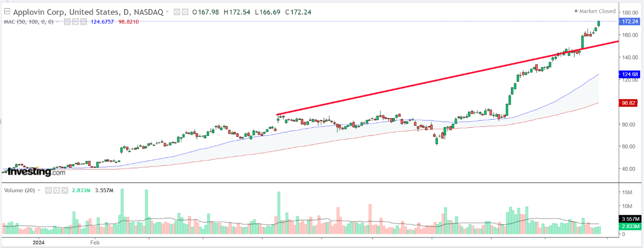Expand the MAC (50, 100, 0, 0) dropdown

58,21
